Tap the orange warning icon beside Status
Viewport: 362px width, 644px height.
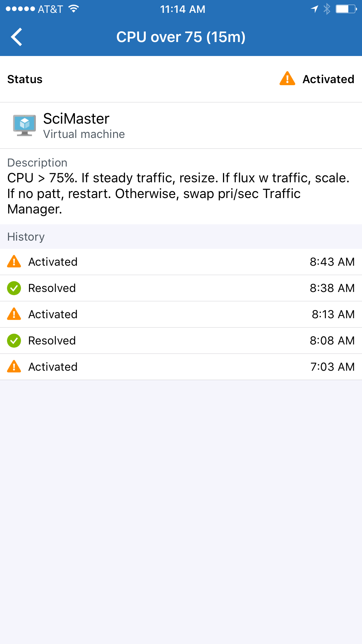287,79
